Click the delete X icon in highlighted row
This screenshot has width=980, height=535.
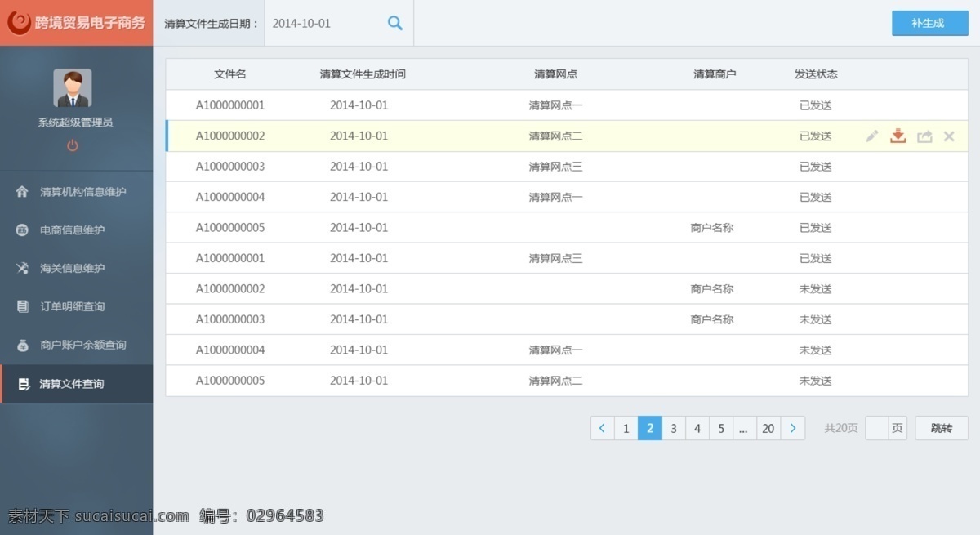tap(949, 136)
